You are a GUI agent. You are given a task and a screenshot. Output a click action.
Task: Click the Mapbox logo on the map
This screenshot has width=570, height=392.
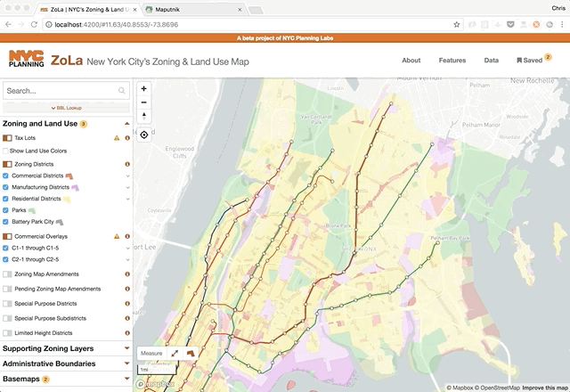(x=155, y=384)
